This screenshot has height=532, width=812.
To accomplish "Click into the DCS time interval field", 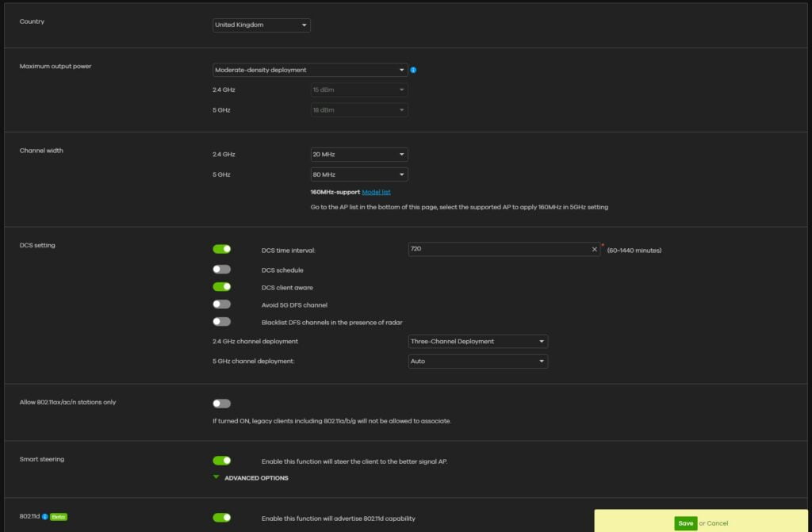I will (x=498, y=249).
